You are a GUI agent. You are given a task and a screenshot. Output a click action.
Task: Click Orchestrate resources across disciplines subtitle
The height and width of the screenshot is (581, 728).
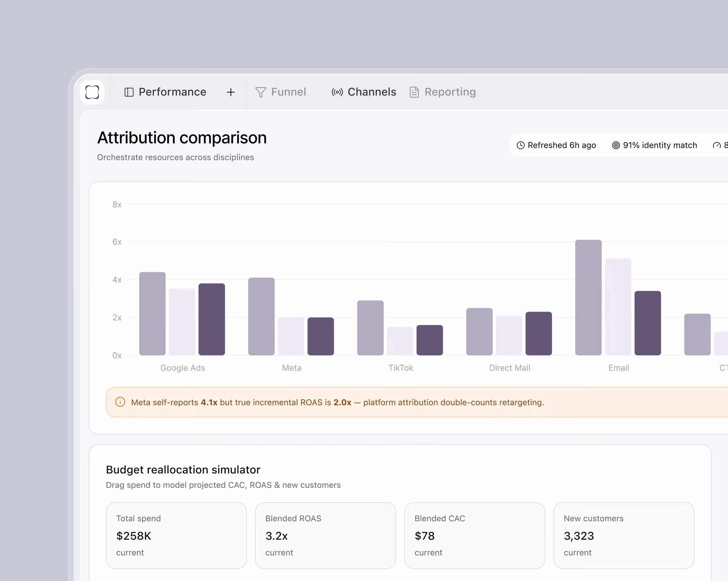click(x=176, y=157)
